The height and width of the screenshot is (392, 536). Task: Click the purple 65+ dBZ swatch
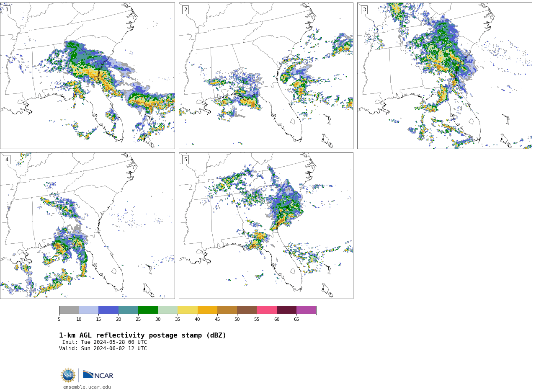tap(307, 310)
